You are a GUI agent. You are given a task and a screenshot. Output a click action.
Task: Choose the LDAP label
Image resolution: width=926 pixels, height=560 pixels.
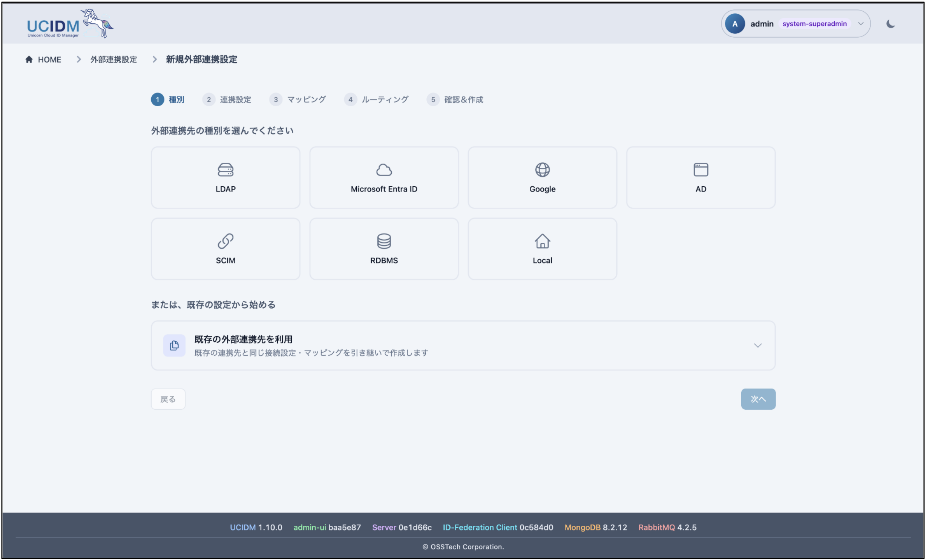click(225, 189)
